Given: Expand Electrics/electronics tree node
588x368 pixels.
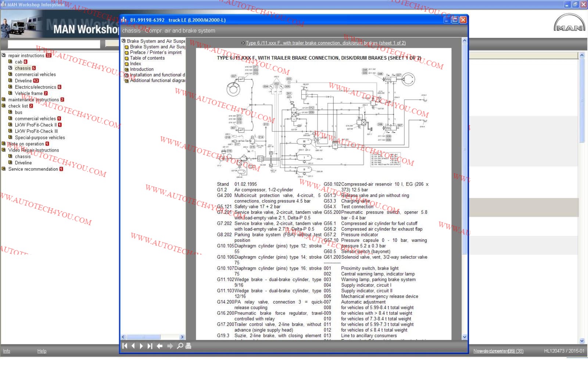Looking at the screenshot, I should click(10, 87).
